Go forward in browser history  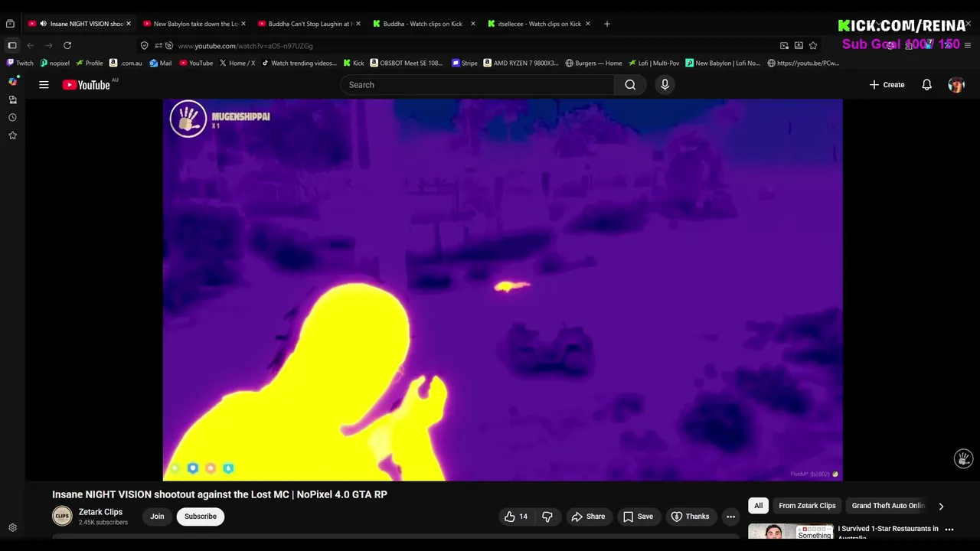(49, 46)
